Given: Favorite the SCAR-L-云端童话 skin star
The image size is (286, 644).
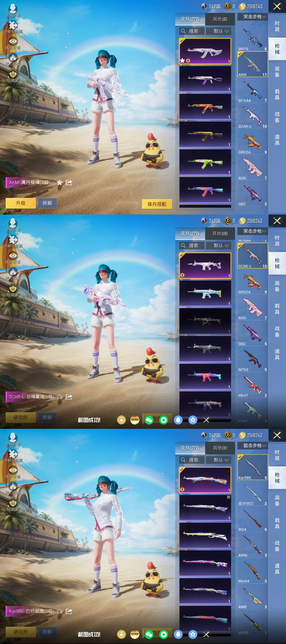Looking at the screenshot, I should click(x=59, y=397).
